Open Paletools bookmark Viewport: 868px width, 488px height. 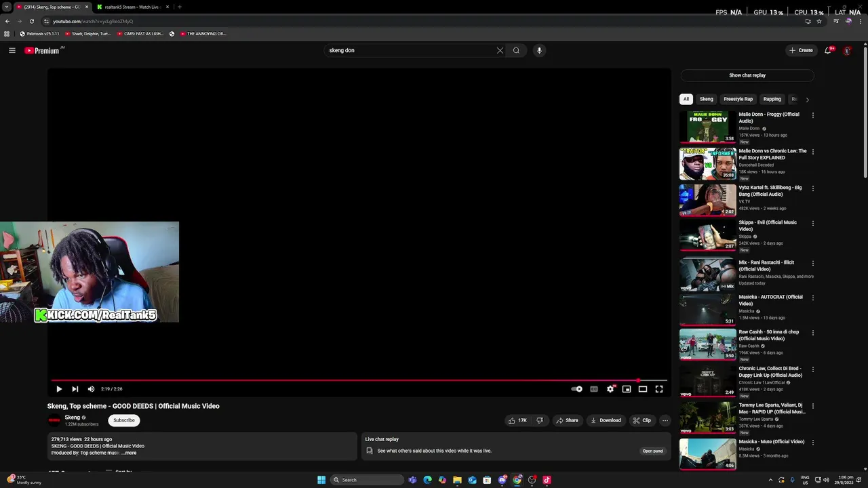[x=39, y=34]
